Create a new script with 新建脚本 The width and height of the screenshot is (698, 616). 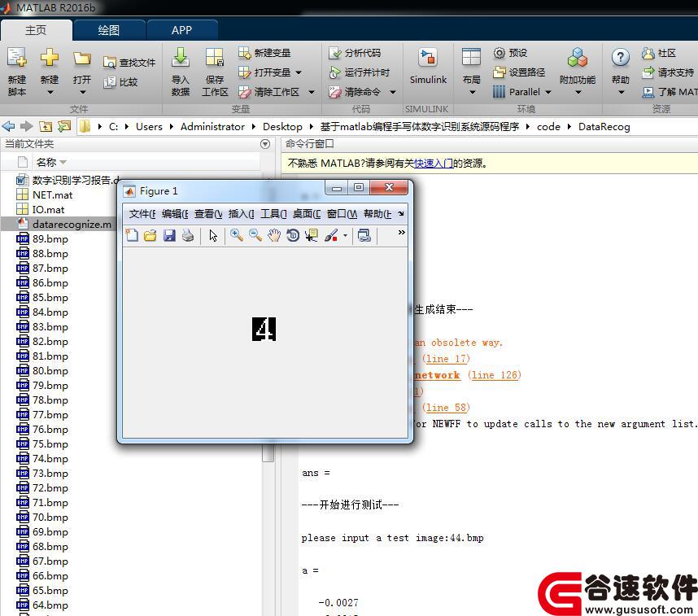coord(17,72)
